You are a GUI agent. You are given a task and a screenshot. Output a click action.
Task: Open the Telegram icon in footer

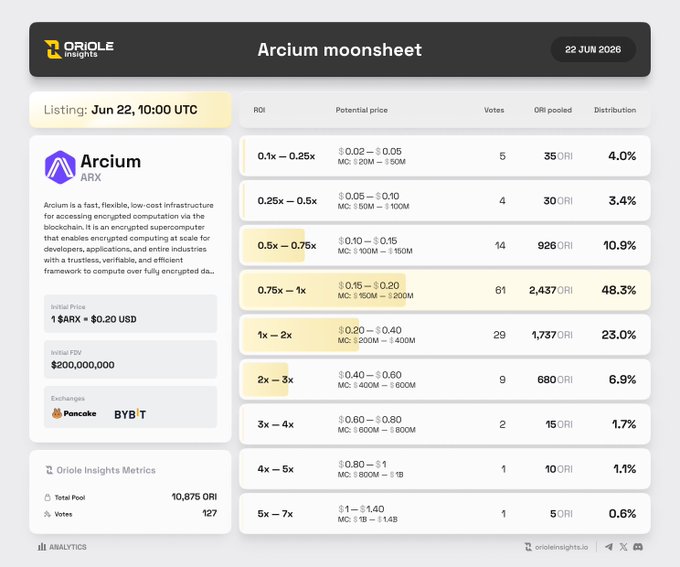(609, 547)
